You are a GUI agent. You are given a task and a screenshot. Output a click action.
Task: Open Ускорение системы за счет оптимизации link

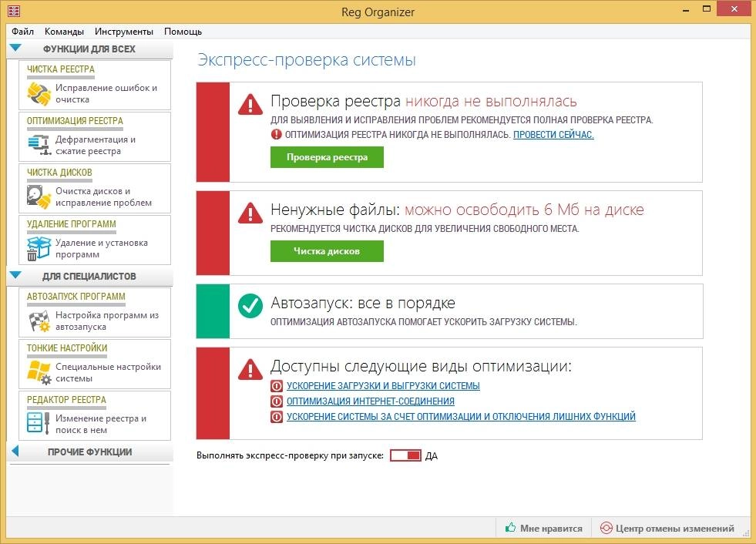click(461, 417)
